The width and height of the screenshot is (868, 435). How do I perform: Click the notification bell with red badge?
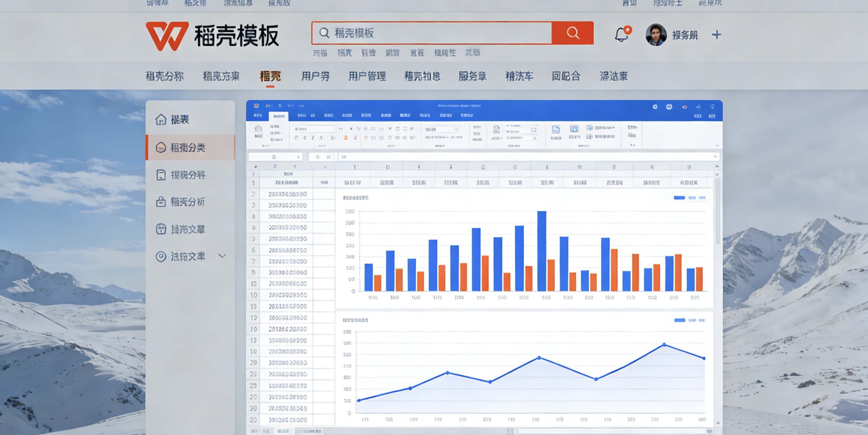622,34
